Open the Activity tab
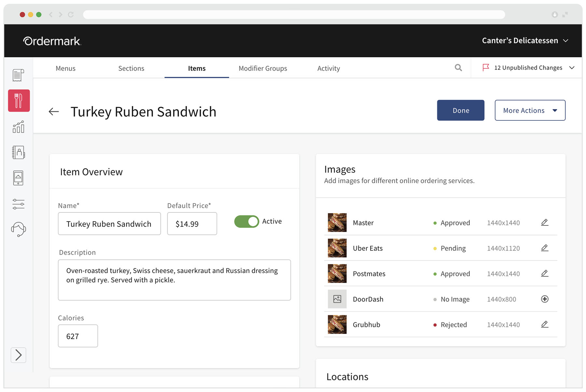 point(328,68)
